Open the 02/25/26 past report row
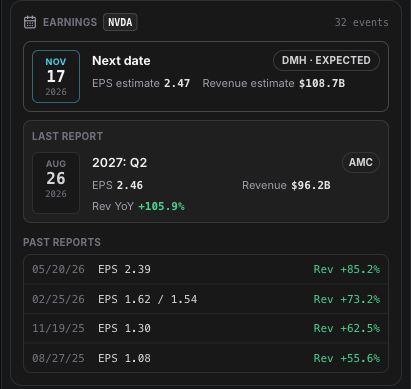 click(x=206, y=299)
